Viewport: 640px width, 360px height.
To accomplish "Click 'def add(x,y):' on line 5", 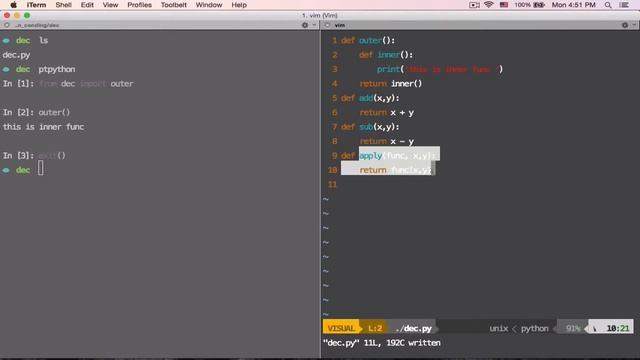I will [x=370, y=98].
